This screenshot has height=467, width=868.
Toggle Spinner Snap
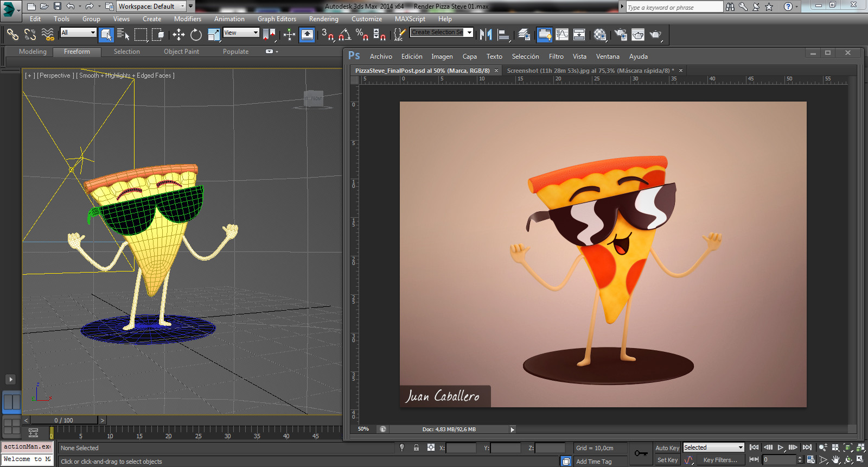[x=380, y=35]
